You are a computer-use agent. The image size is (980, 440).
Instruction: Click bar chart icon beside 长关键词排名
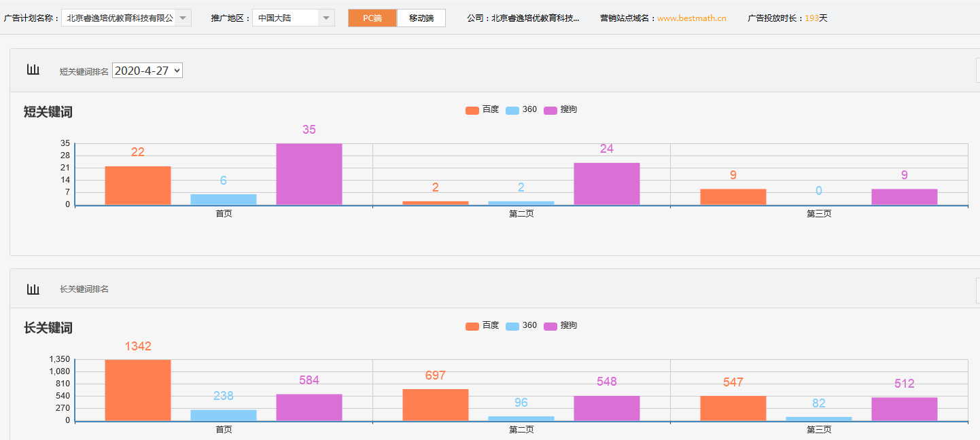coord(33,289)
